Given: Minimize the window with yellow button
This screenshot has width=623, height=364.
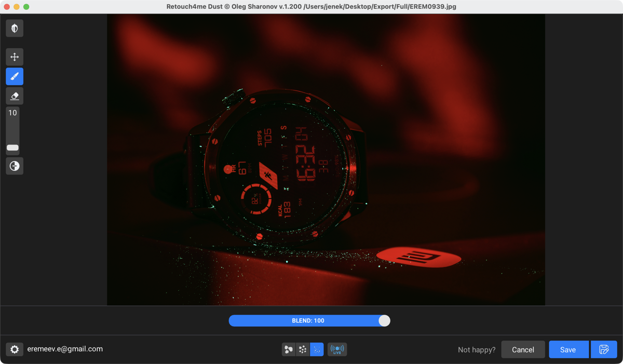Looking at the screenshot, I should [x=17, y=7].
